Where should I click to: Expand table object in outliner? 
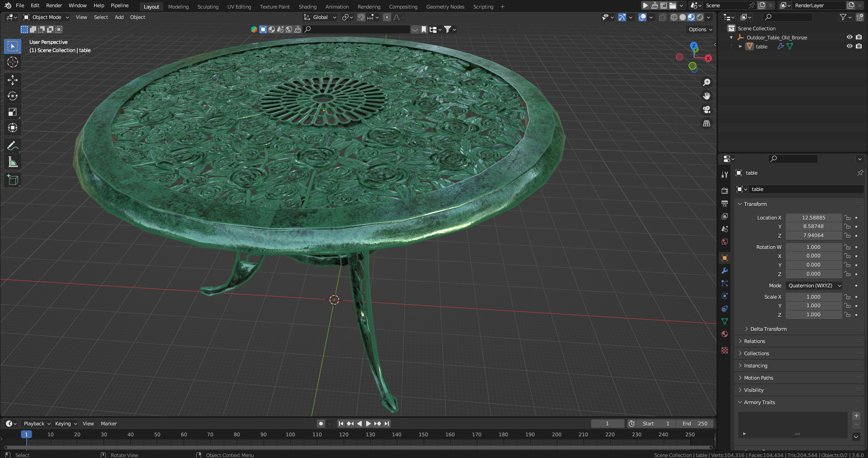click(x=740, y=46)
